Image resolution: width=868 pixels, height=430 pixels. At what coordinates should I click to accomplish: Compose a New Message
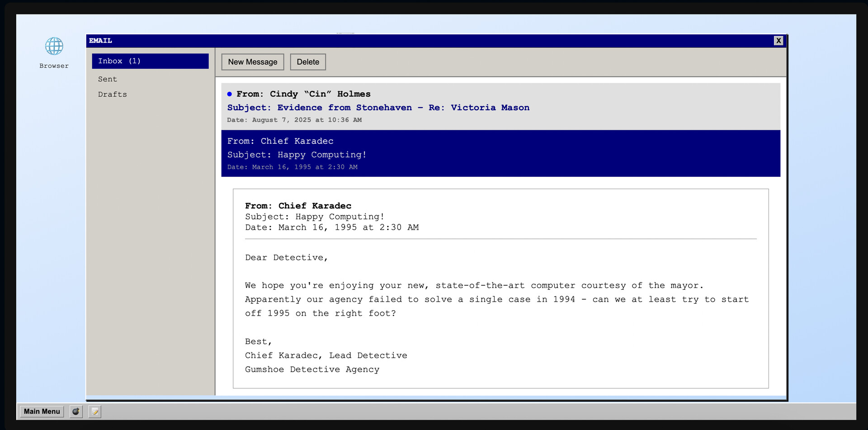tap(252, 62)
